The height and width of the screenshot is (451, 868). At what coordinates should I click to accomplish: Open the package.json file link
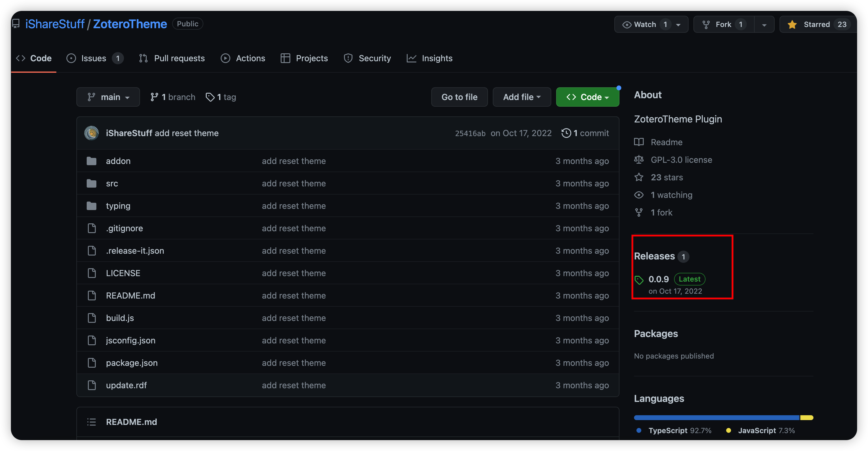coord(132,363)
